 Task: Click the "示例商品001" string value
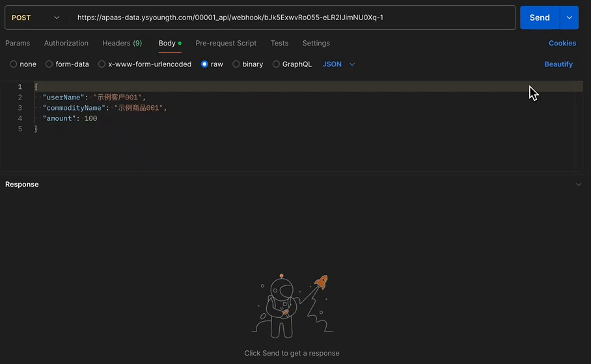(x=139, y=108)
